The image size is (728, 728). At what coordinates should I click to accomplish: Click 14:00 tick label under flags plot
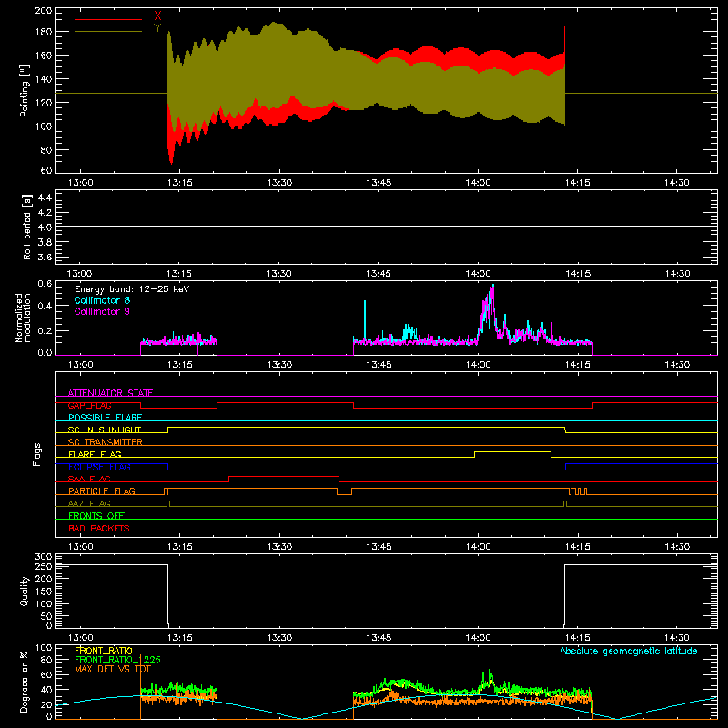pos(479,547)
